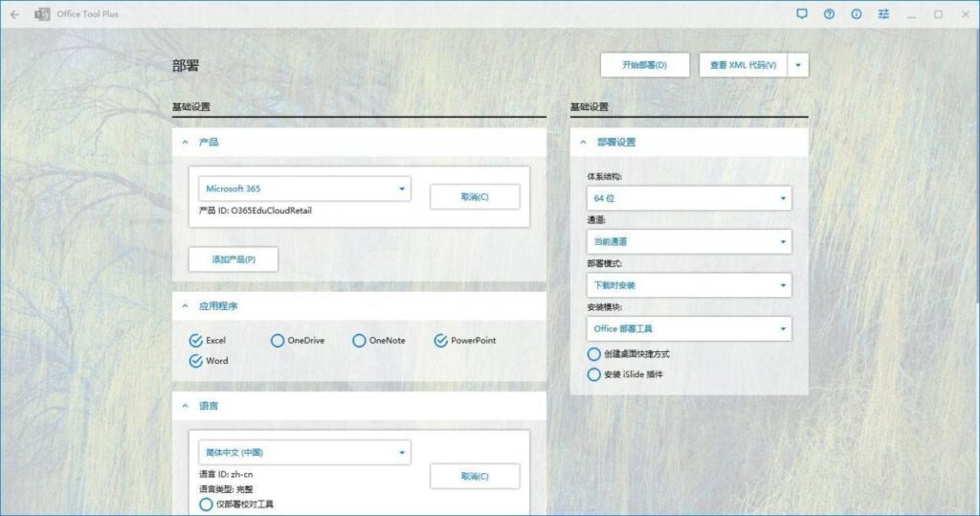
Task: Collapse the 部署设置 section
Action: (583, 143)
